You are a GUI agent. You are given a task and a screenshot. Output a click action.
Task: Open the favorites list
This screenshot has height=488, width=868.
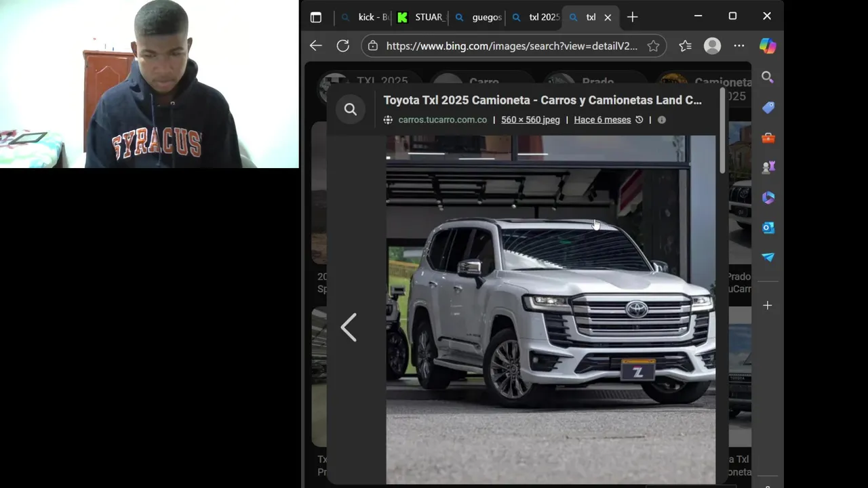pos(685,46)
